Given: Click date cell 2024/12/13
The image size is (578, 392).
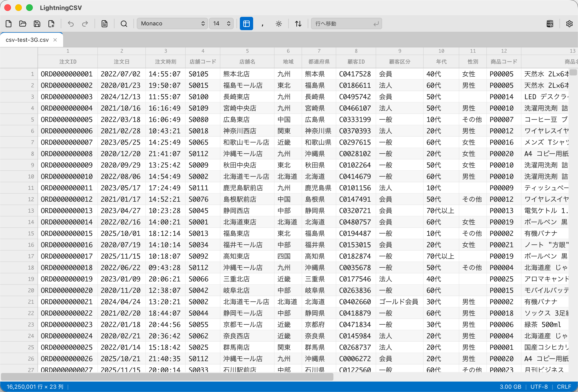Looking at the screenshot, I should pos(122,97).
